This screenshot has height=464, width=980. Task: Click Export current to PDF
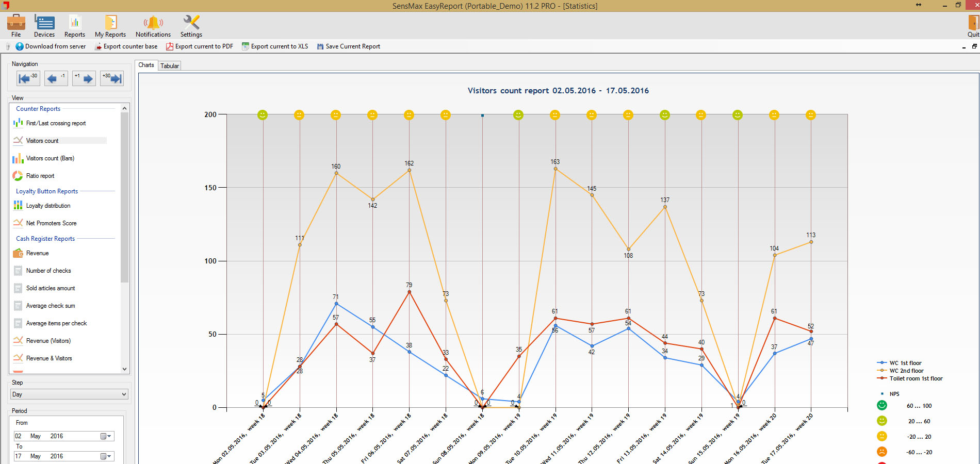[200, 46]
